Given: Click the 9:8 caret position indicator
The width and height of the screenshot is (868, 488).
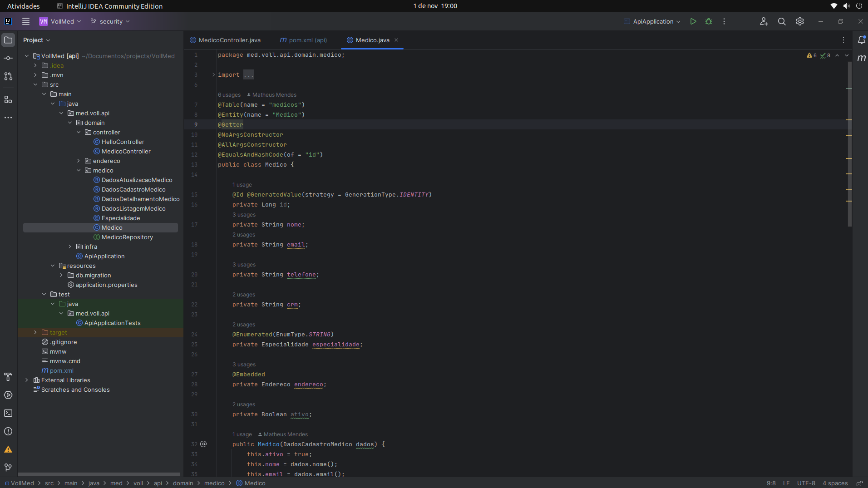Looking at the screenshot, I should coord(771,483).
